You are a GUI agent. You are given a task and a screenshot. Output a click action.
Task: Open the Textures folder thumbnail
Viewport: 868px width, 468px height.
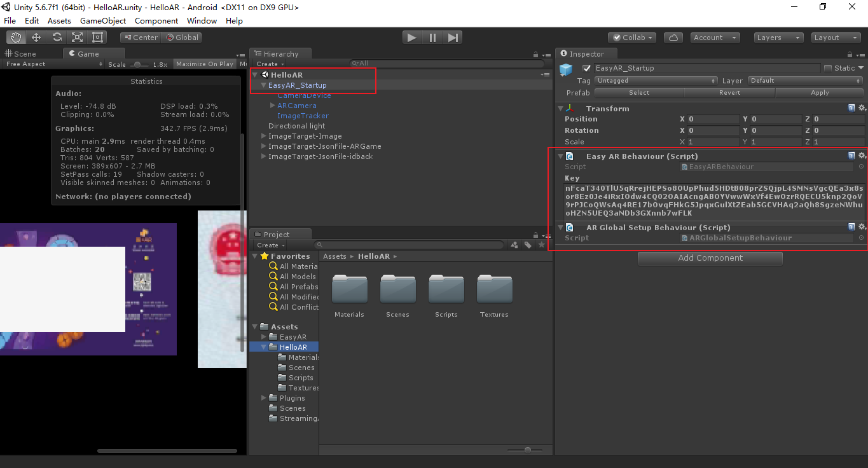tap(494, 289)
